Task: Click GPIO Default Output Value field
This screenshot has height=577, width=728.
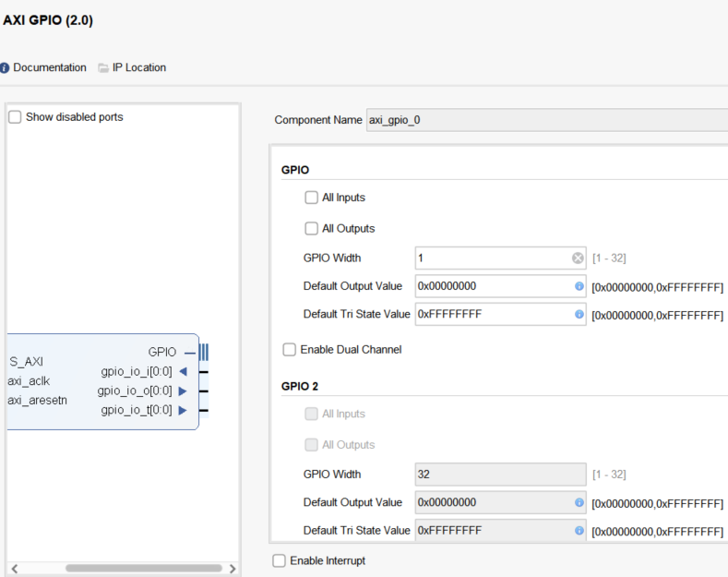Action: [500, 286]
